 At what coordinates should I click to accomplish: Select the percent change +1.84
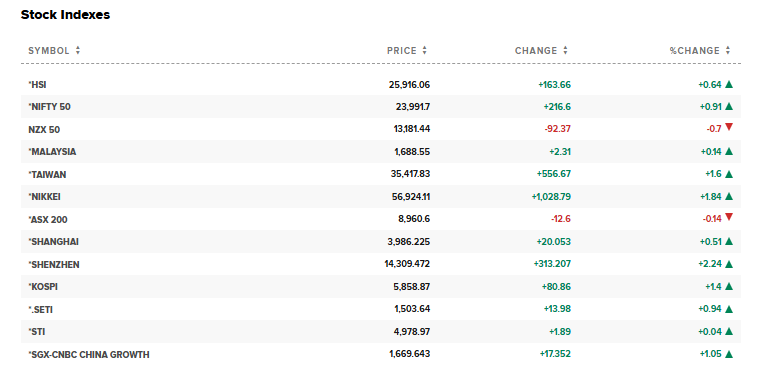[x=712, y=197]
